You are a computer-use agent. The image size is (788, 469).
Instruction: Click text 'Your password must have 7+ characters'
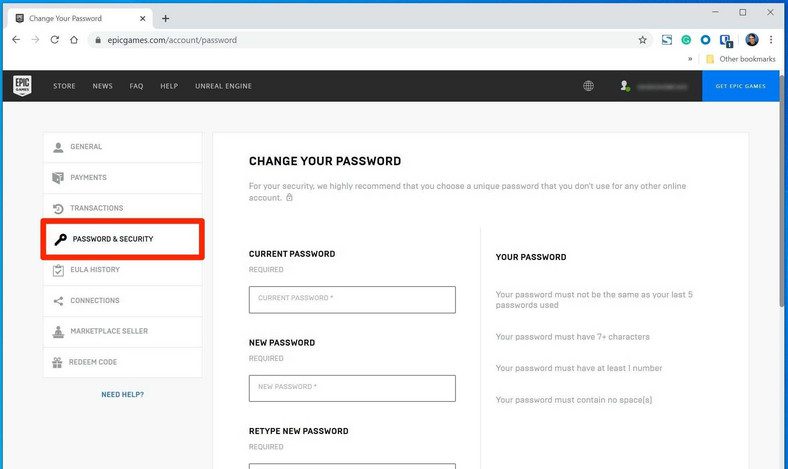[x=572, y=337]
